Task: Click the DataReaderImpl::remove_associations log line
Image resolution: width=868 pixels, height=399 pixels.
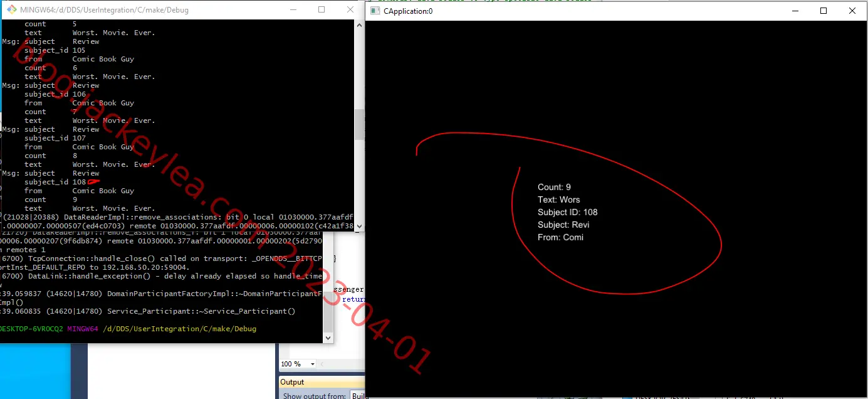Action: (177, 217)
